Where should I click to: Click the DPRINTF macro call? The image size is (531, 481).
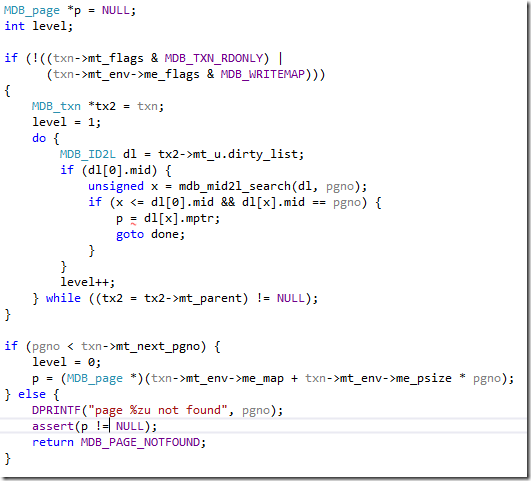(x=56, y=410)
